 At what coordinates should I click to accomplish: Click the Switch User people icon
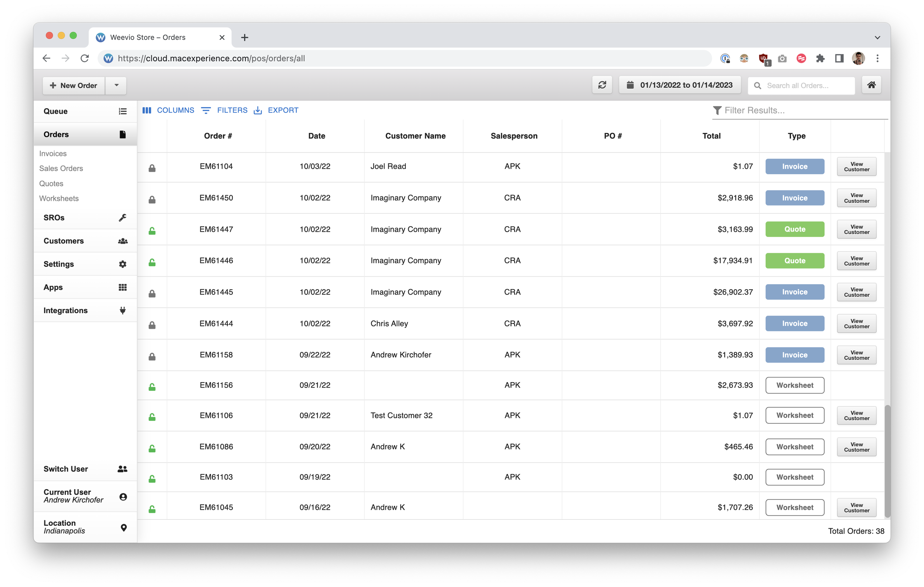pyautogui.click(x=122, y=469)
